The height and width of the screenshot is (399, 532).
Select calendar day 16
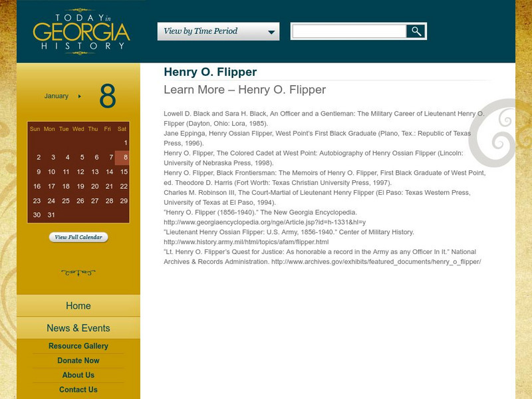pos(37,187)
